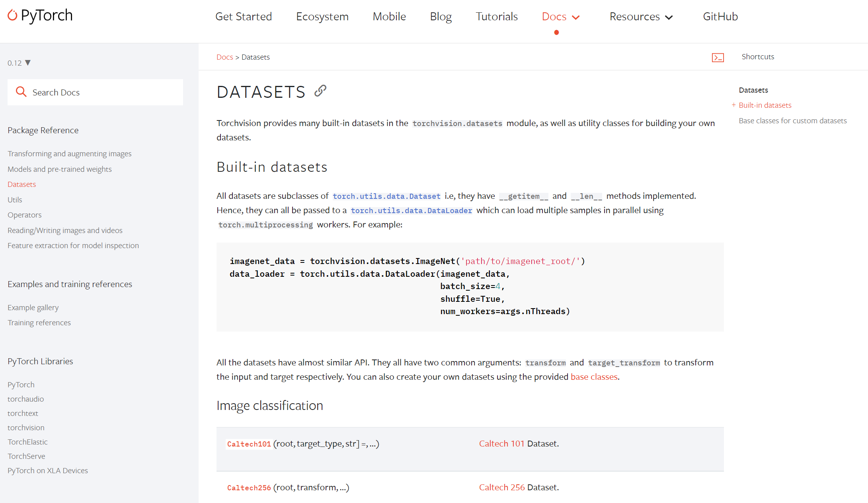This screenshot has width=868, height=503.
Task: Open the 0.12 version dropdown
Action: point(19,63)
